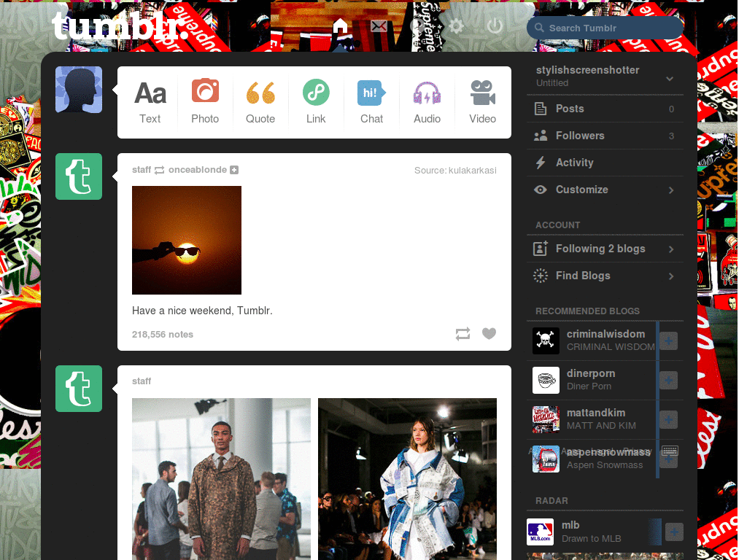Screen dimensions: 747x560
Task: Click the keyboard shortcuts icon
Action: point(670,450)
